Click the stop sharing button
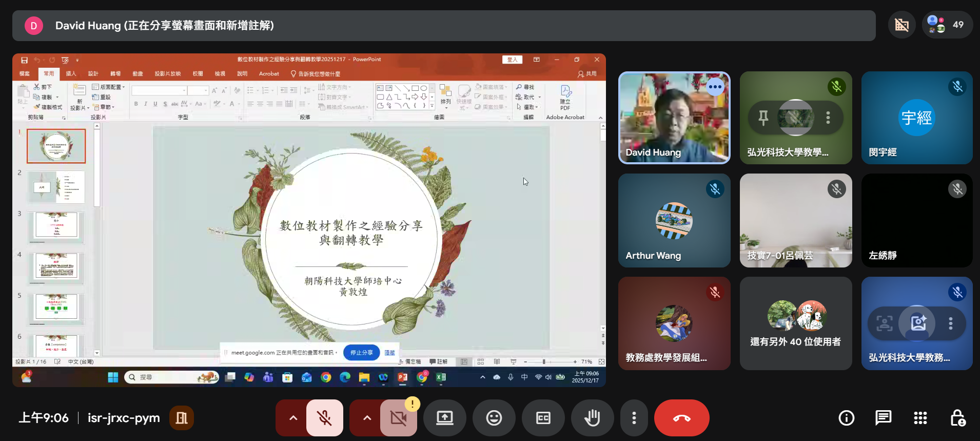980x441 pixels. click(361, 353)
